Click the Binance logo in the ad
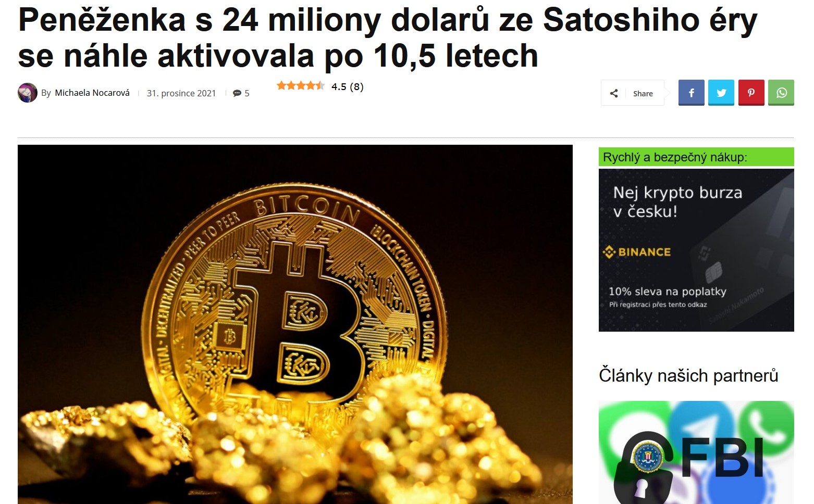 (637, 252)
